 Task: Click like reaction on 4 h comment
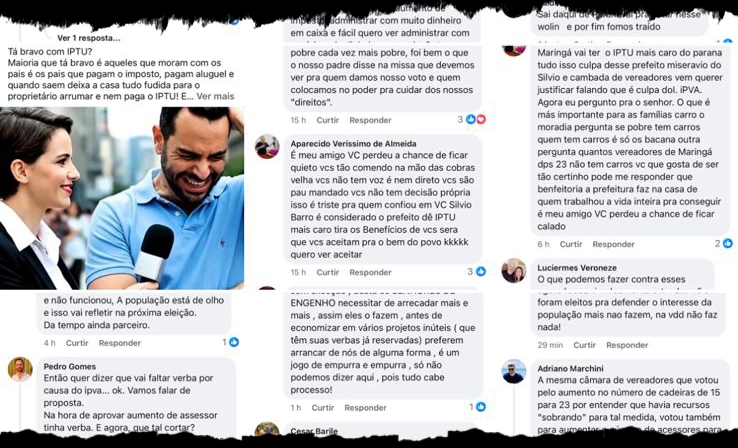tap(234, 342)
